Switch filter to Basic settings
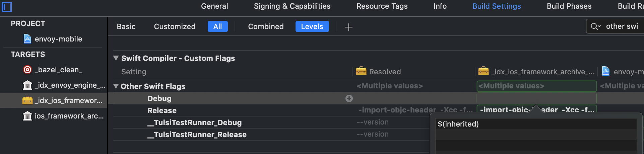This screenshot has width=644, height=154. tap(126, 26)
